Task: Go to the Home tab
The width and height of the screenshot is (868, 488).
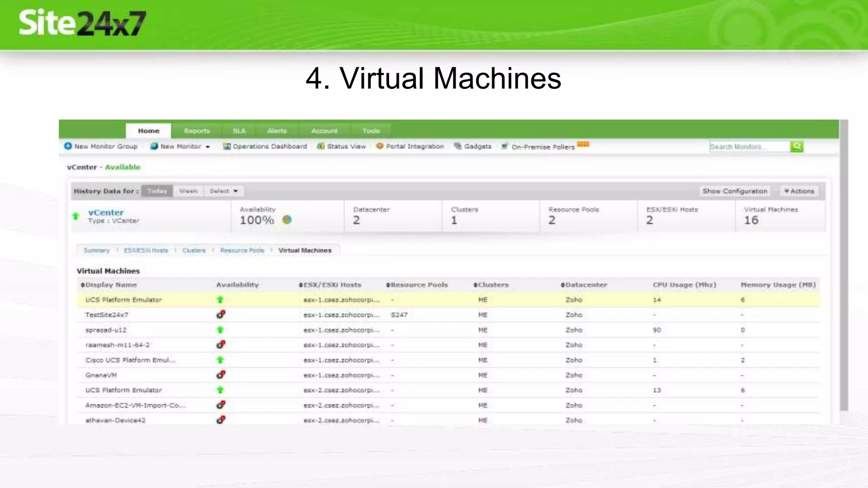Action: coord(148,131)
